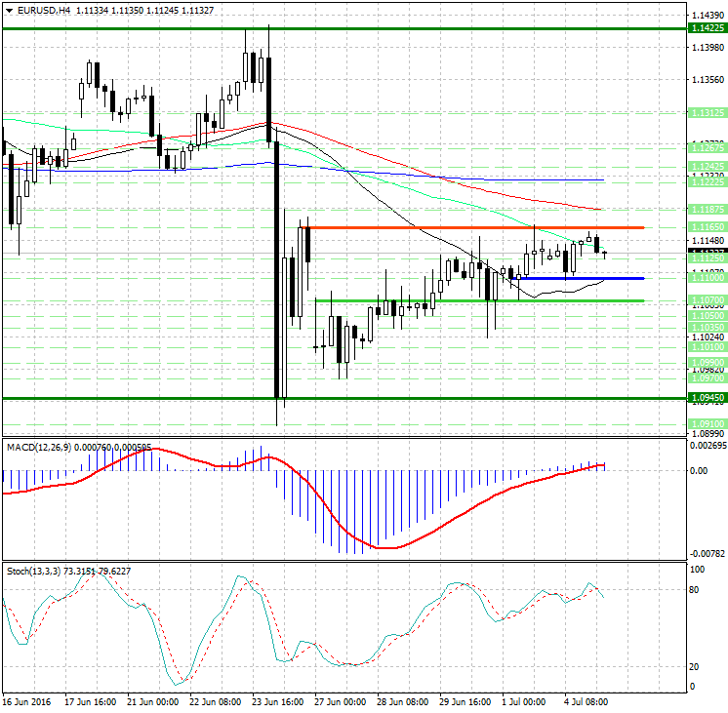Image resolution: width=728 pixels, height=713 pixels.
Task: Click the 28 Jun 08:00 time label
Action: click(x=404, y=702)
